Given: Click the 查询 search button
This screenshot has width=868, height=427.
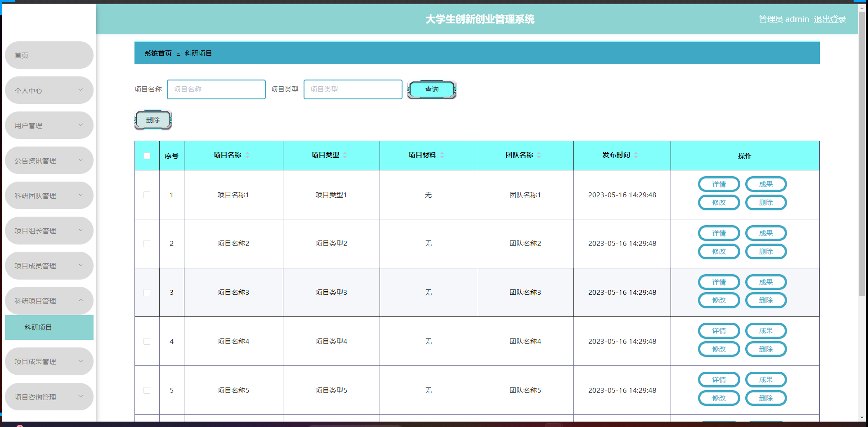Looking at the screenshot, I should tap(432, 89).
